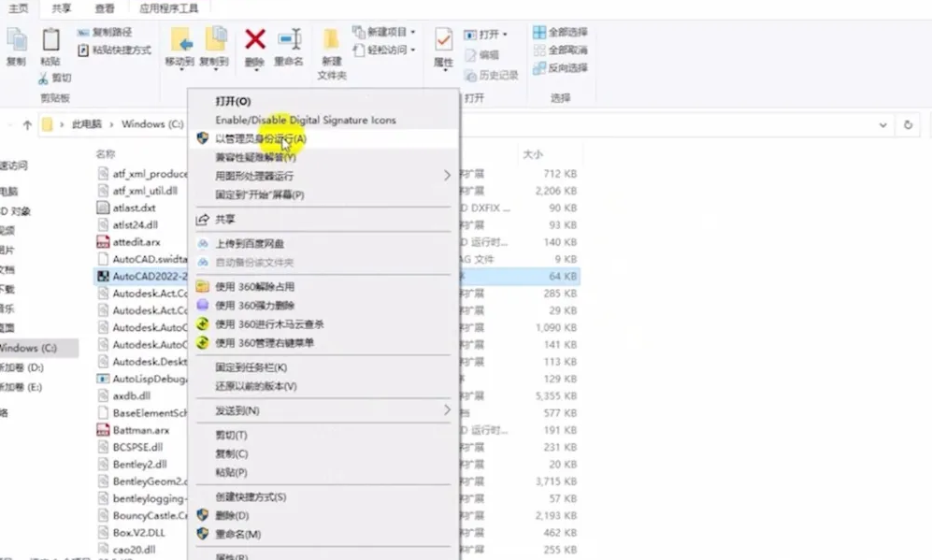Click Invert selection in ribbon
The image size is (932, 560).
(561, 67)
